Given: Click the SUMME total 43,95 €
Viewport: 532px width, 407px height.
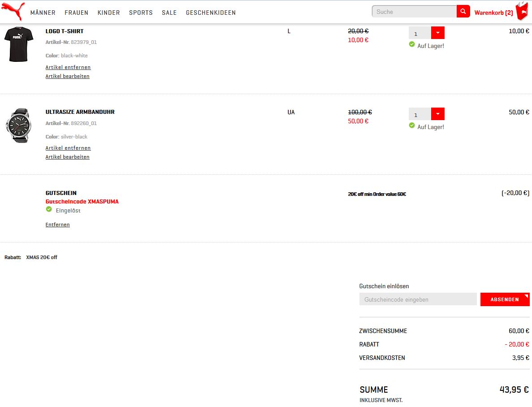Looking at the screenshot, I should click(515, 390).
